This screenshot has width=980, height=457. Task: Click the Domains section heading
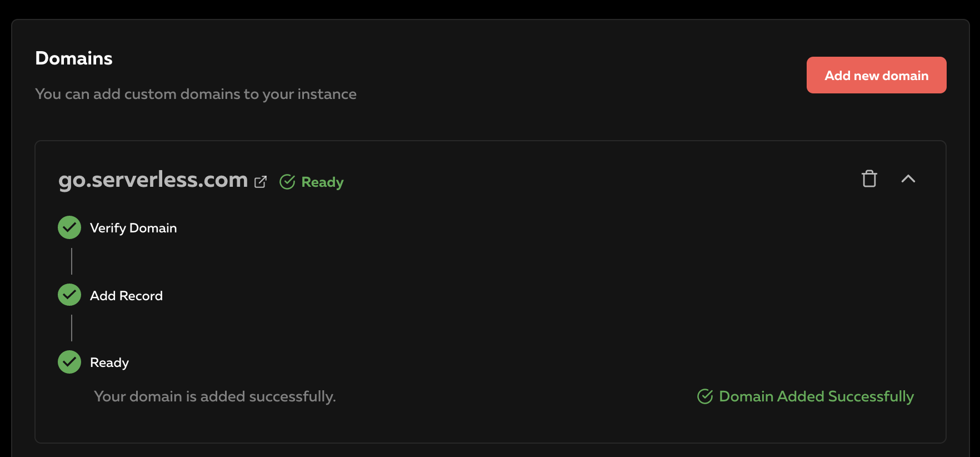[74, 58]
